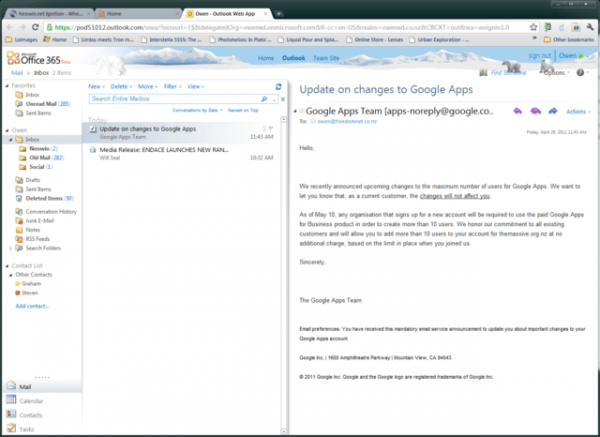This screenshot has width=600, height=437.
Task: Go to Home in the top navigation
Action: click(266, 58)
